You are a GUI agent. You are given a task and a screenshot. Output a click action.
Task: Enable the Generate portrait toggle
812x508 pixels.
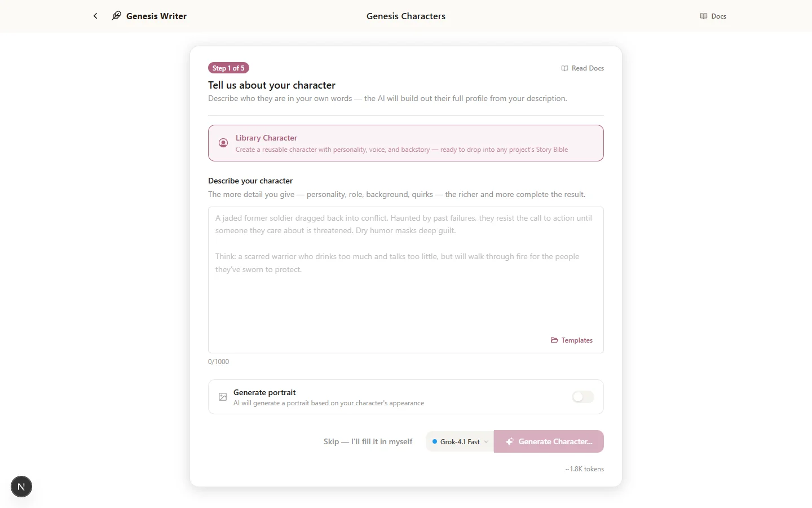tap(582, 397)
